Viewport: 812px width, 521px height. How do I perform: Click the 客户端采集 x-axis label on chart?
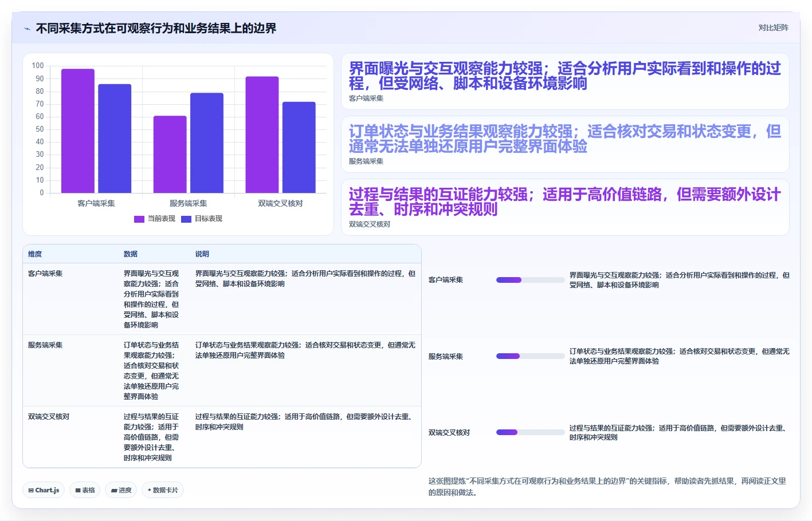click(96, 203)
